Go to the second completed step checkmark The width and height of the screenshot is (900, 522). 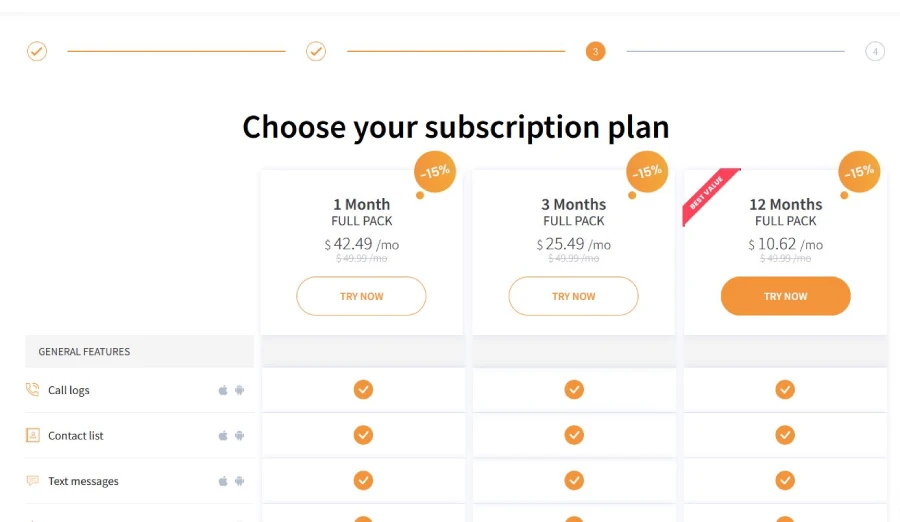tap(316, 51)
